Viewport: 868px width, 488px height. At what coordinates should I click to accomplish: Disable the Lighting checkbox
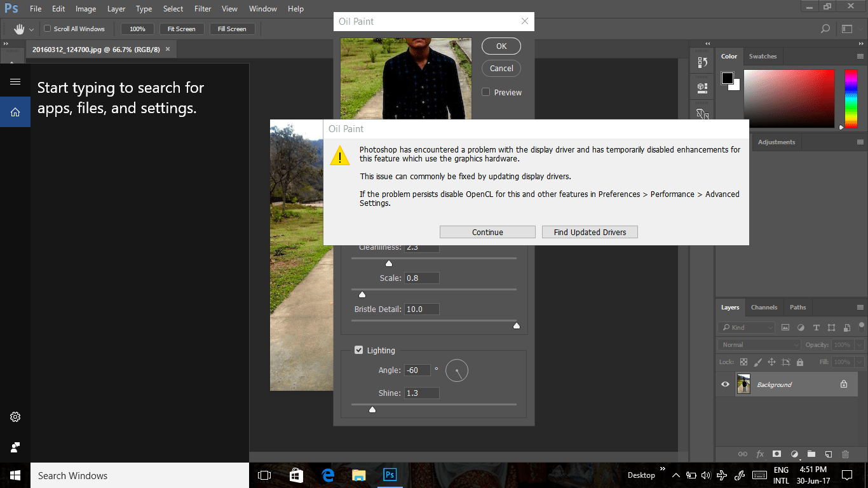coord(359,350)
